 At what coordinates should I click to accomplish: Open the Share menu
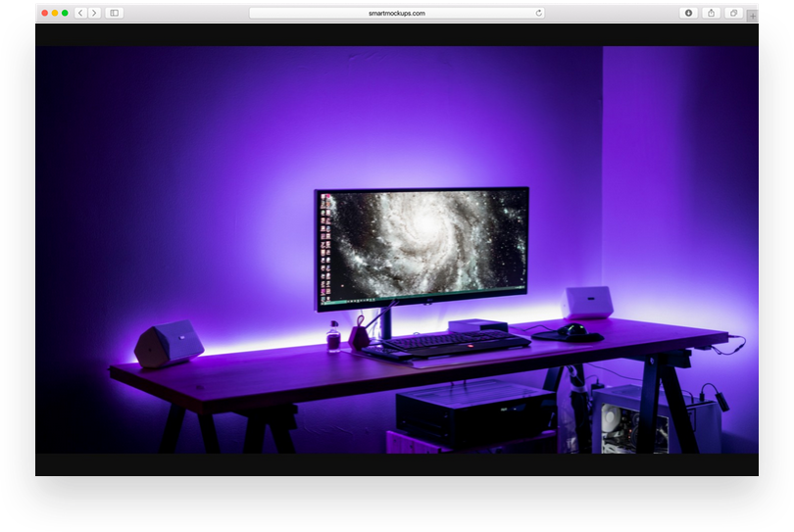click(712, 13)
